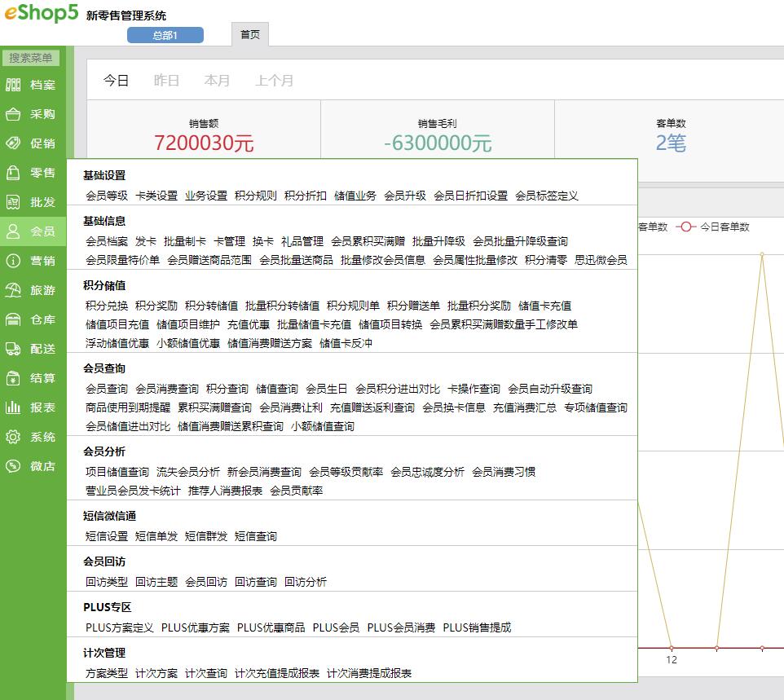Open the PLUS方案定义 link
Screen dimensions: 784x700
120,628
